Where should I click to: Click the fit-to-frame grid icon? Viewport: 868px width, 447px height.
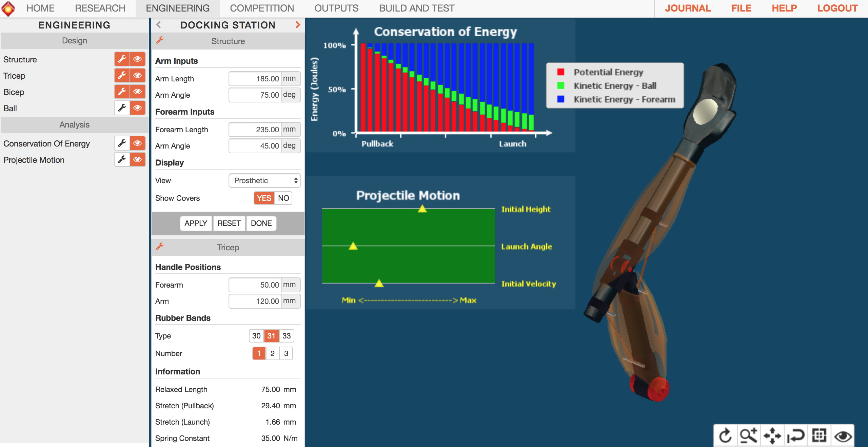(x=819, y=435)
